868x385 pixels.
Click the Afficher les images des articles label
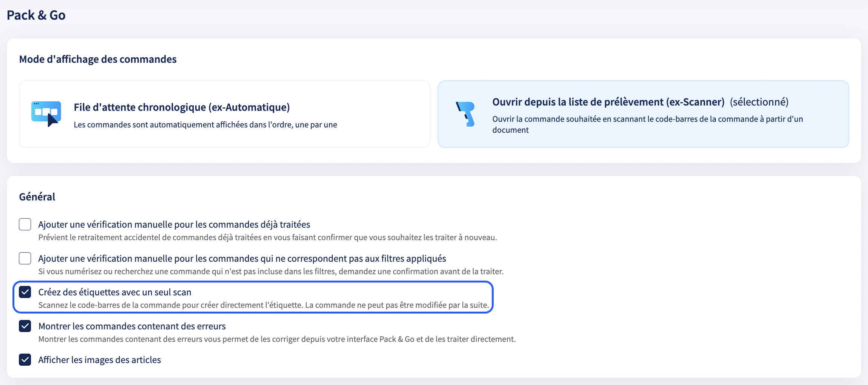pyautogui.click(x=100, y=360)
